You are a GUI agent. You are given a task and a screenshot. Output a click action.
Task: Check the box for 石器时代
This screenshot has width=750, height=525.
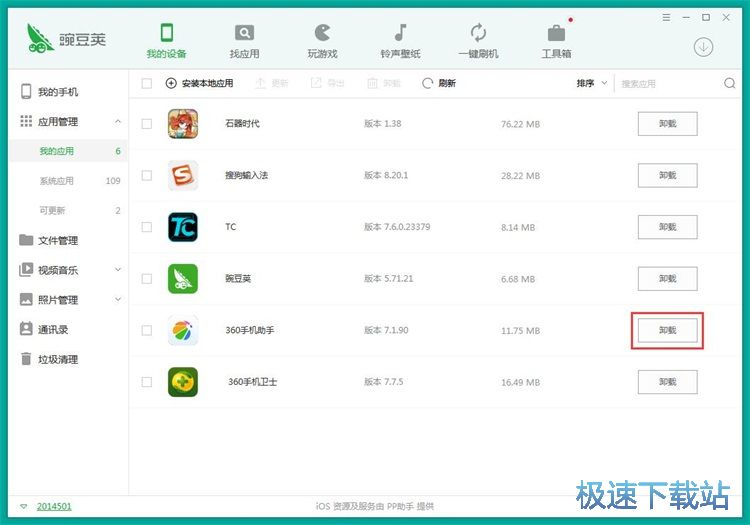(x=147, y=124)
